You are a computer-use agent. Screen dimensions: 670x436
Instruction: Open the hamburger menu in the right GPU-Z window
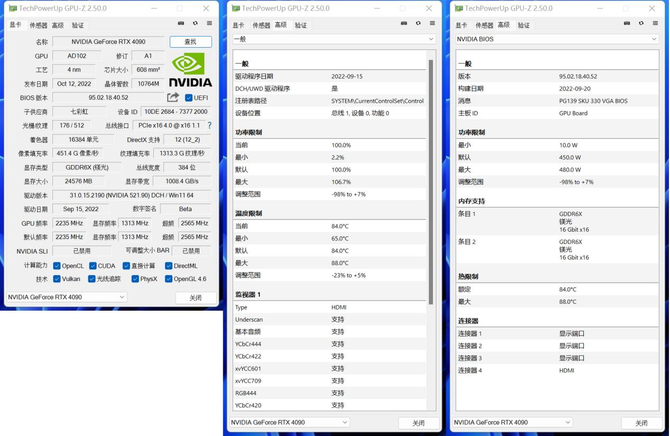point(655,23)
